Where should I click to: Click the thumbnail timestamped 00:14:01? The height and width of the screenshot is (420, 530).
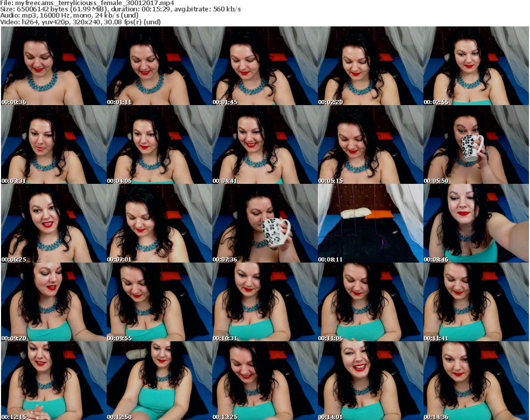tap(371, 381)
